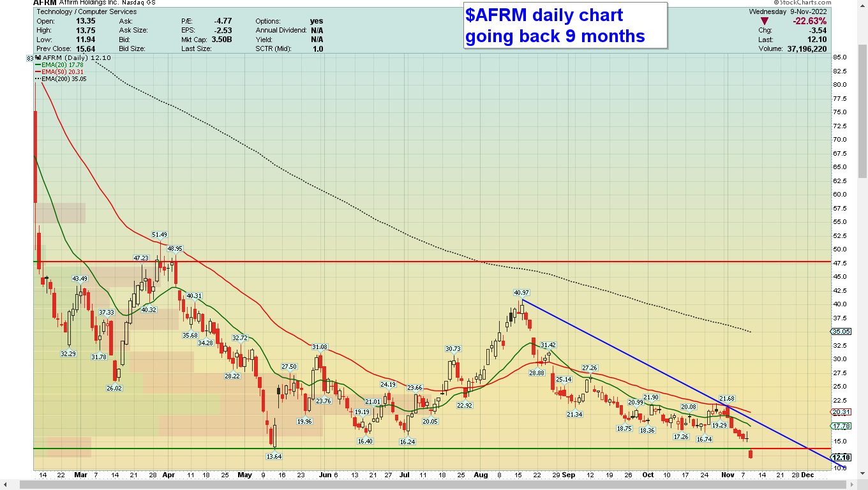The image size is (868, 490).
Task: Click the 51.49 peak price label
Action: [x=160, y=234]
